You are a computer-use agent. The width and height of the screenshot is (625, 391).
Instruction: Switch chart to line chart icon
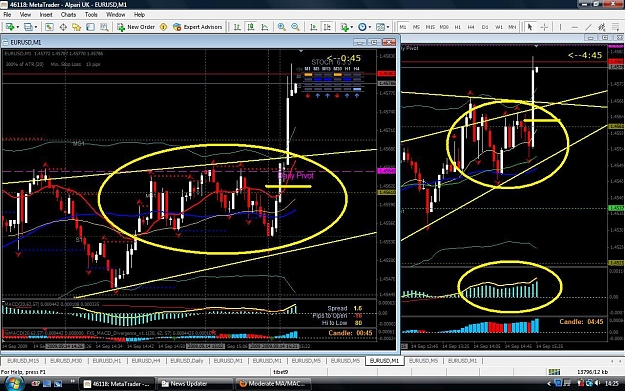click(x=265, y=27)
